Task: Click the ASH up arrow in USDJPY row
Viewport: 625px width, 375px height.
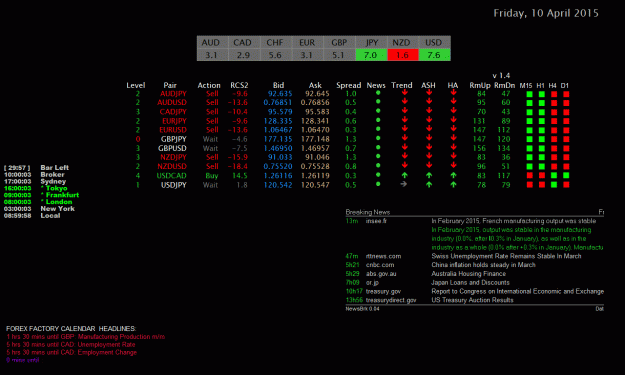Action: (x=429, y=184)
